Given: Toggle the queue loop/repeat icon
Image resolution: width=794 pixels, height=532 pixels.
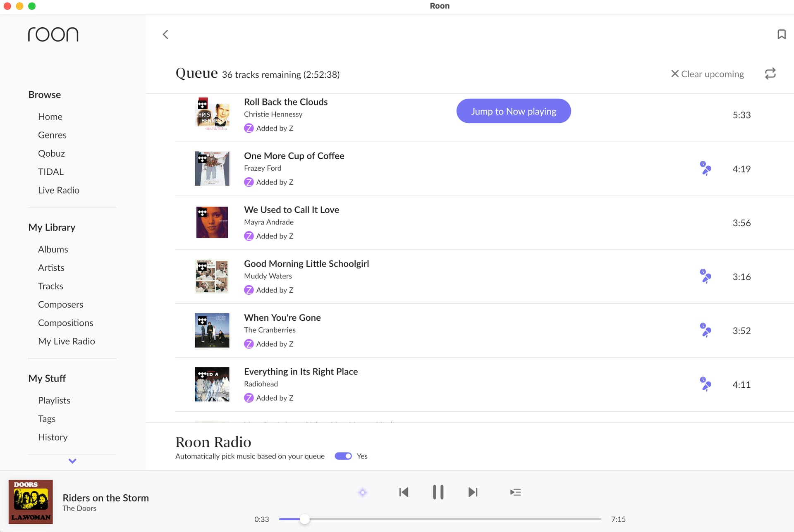Looking at the screenshot, I should (770, 74).
